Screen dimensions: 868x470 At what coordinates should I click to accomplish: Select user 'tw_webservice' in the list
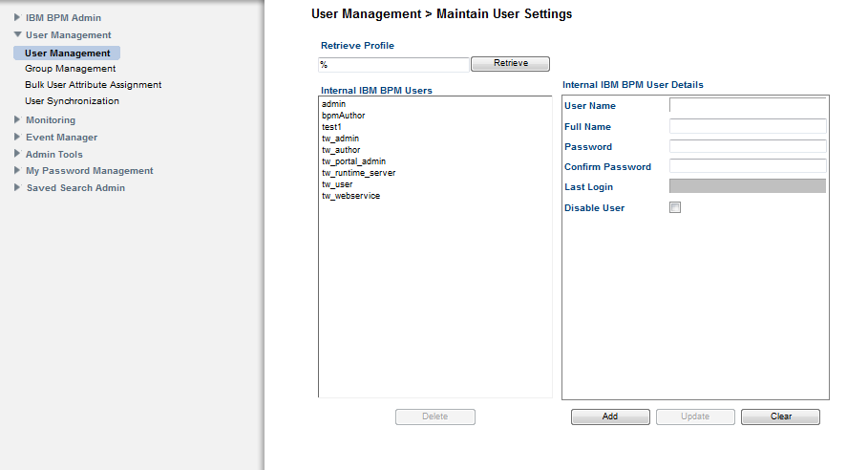click(350, 196)
